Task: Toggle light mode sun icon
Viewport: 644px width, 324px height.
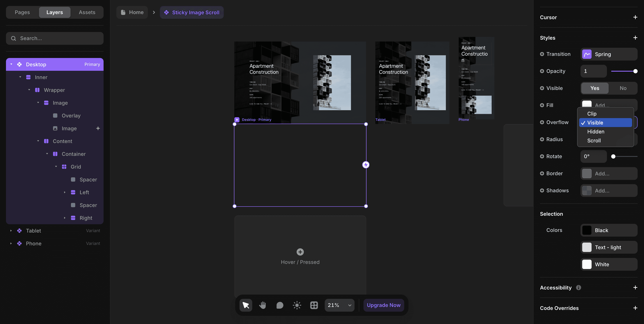Action: coord(297,305)
